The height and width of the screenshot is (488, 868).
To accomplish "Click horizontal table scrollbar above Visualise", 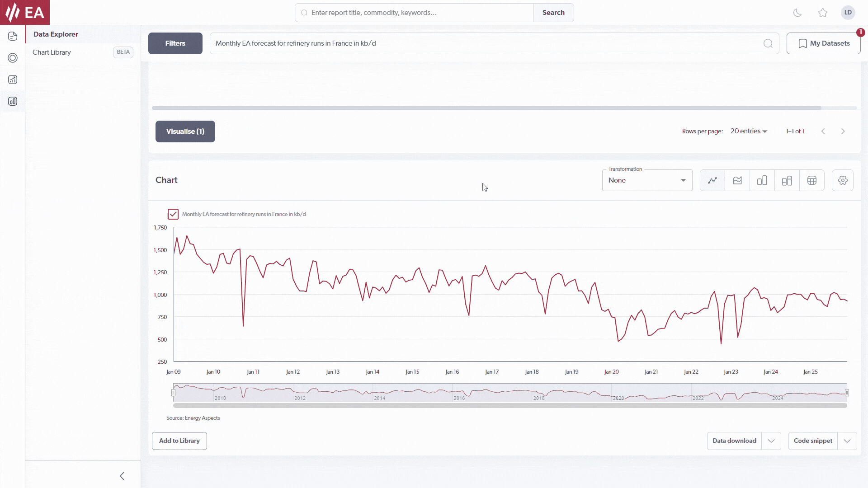I will (486, 108).
